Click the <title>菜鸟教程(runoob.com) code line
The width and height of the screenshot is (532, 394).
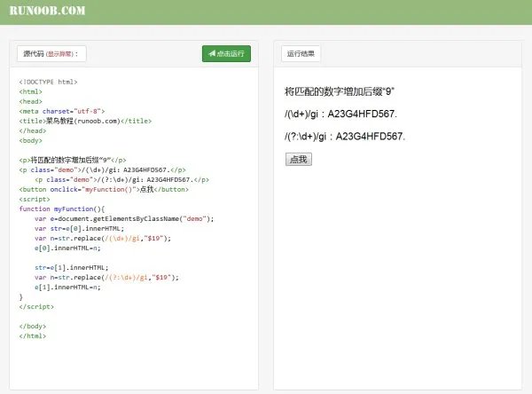click(x=85, y=121)
